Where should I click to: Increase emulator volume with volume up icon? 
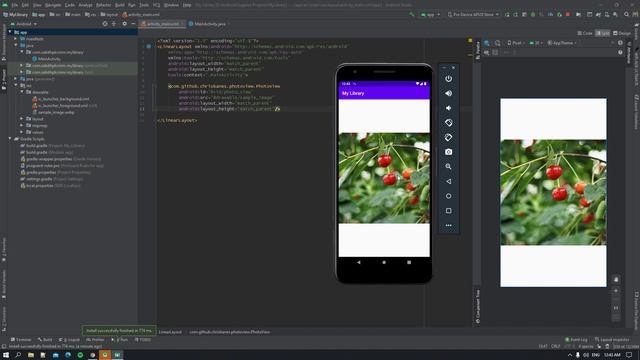coord(448,93)
